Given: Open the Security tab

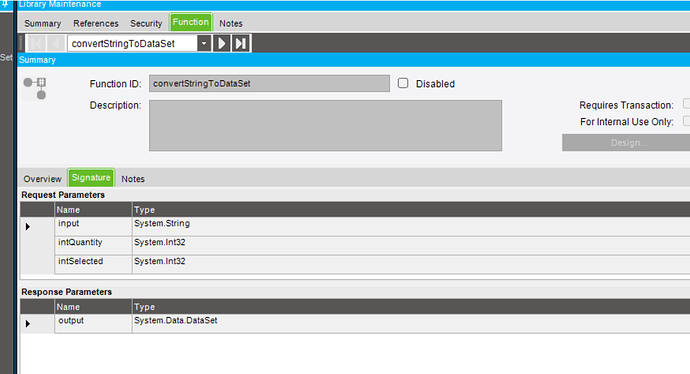Looking at the screenshot, I should click(x=146, y=23).
